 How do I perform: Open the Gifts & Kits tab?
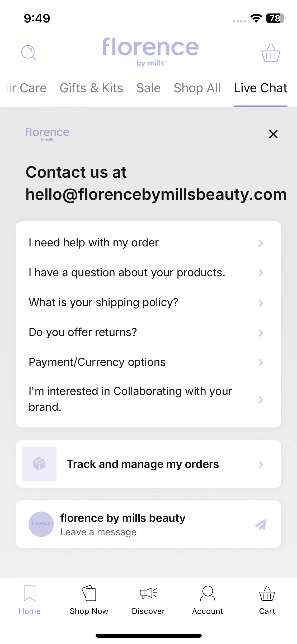tap(91, 88)
